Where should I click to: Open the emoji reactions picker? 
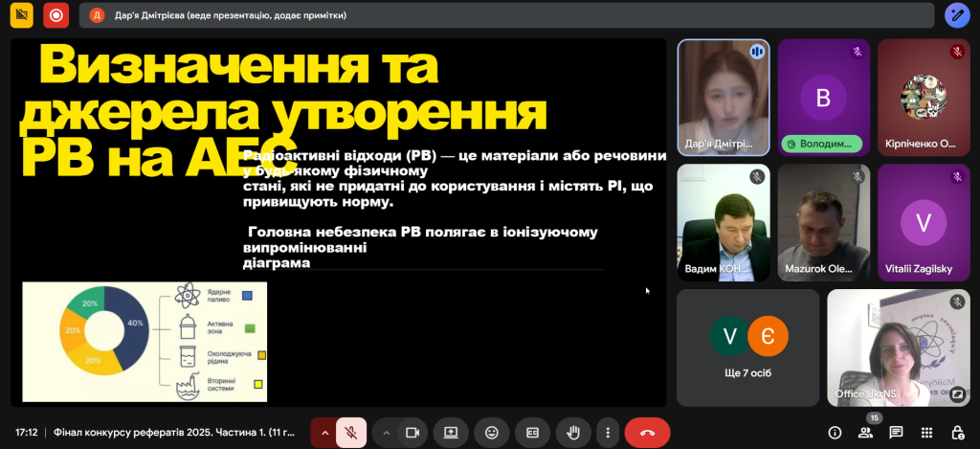[x=492, y=433]
